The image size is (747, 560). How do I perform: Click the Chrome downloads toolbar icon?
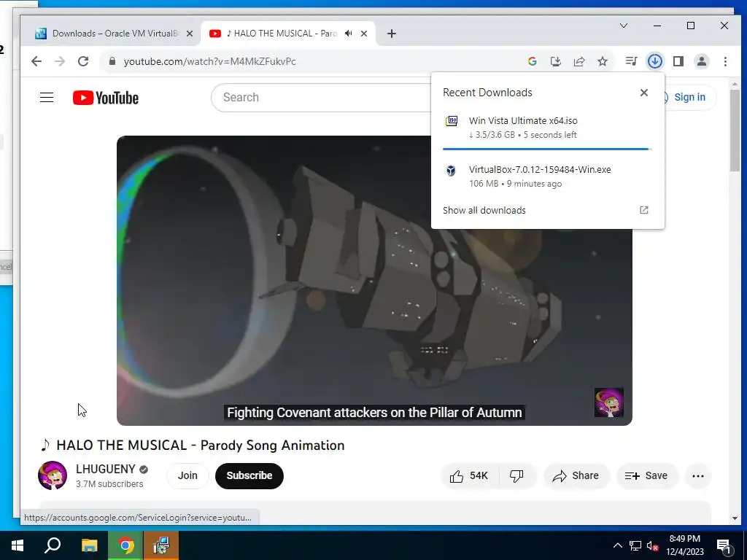pyautogui.click(x=655, y=61)
